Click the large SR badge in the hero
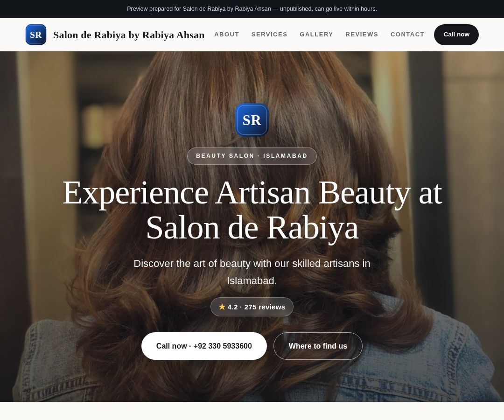This screenshot has width=504, height=420. (x=252, y=120)
